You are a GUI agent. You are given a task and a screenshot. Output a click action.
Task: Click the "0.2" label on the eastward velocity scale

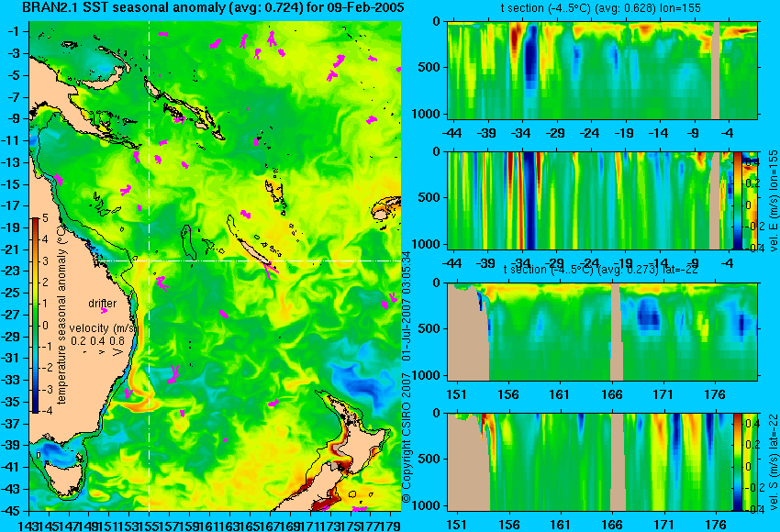point(752,183)
